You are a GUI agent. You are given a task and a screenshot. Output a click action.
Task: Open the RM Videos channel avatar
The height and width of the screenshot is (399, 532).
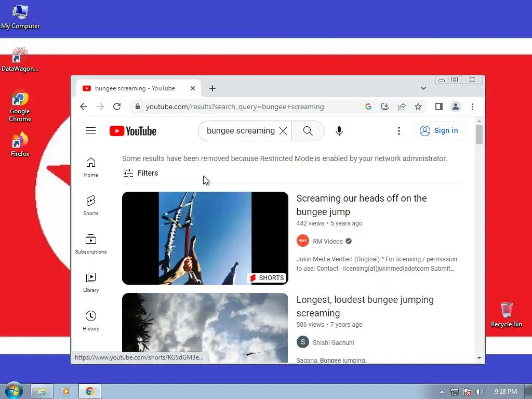pyautogui.click(x=303, y=241)
